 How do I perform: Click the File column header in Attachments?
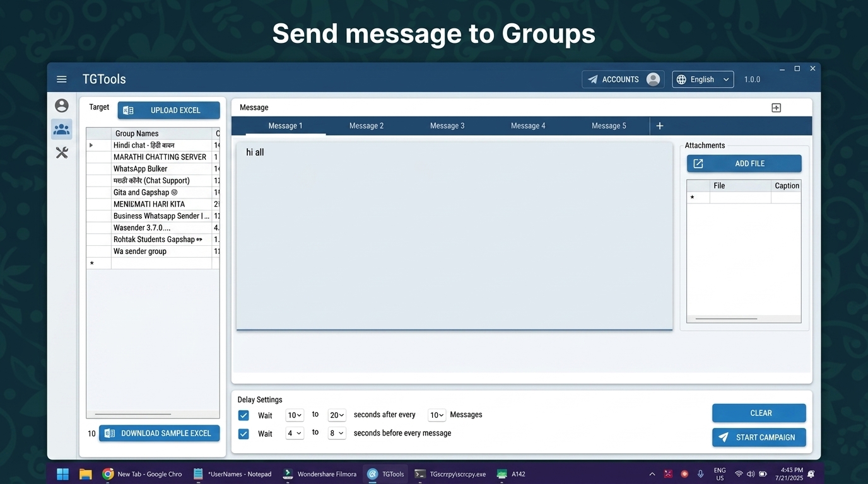coord(741,185)
